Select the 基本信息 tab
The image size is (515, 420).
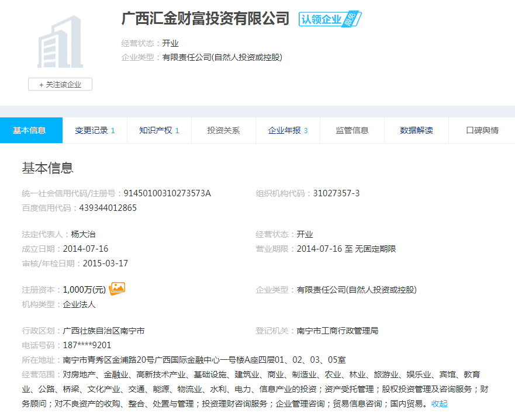[x=29, y=130]
